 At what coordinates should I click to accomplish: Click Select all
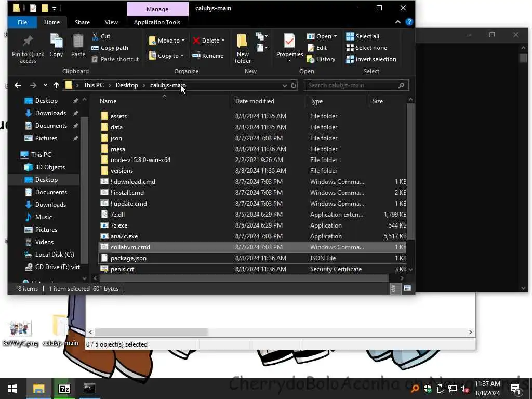coord(362,36)
